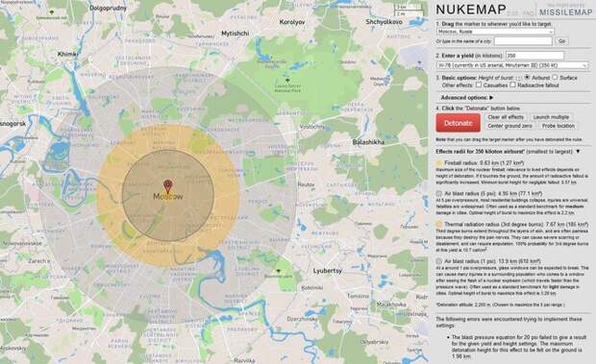Click the park tree icon near Dolgoprudny
The width and height of the screenshot is (596, 364).
coord(52,12)
